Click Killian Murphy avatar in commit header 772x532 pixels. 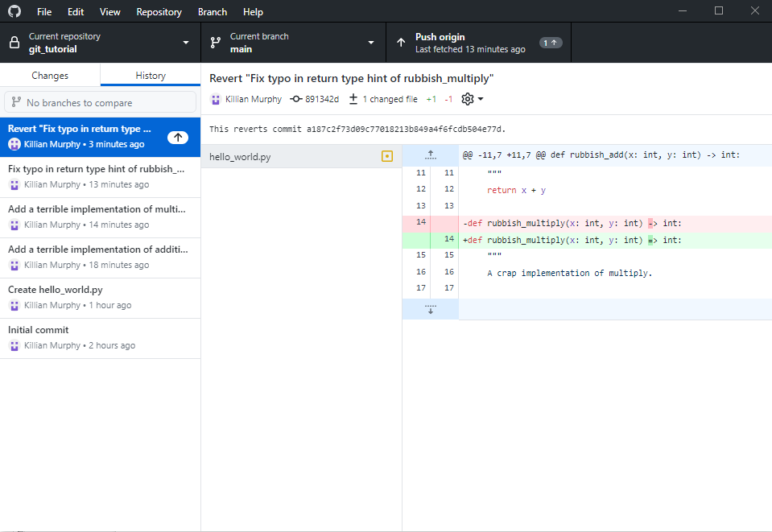[216, 99]
